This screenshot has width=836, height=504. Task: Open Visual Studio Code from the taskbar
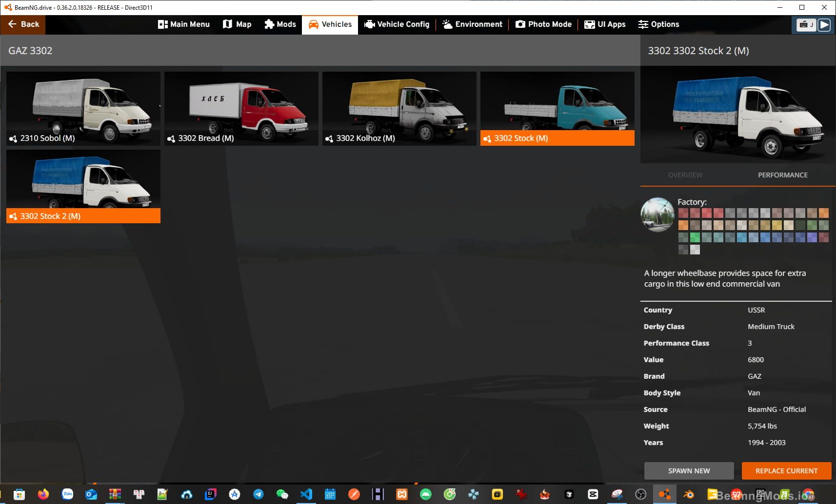point(306,494)
